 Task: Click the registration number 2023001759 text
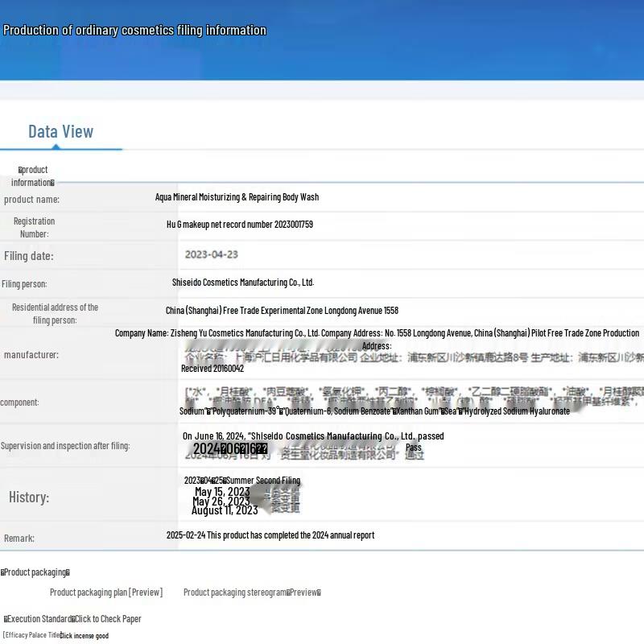point(240,225)
